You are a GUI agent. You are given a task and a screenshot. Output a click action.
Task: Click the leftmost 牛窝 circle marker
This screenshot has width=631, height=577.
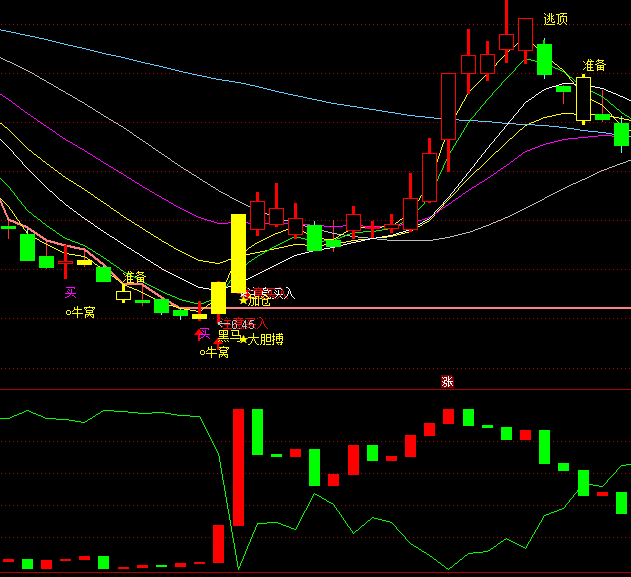point(80,313)
